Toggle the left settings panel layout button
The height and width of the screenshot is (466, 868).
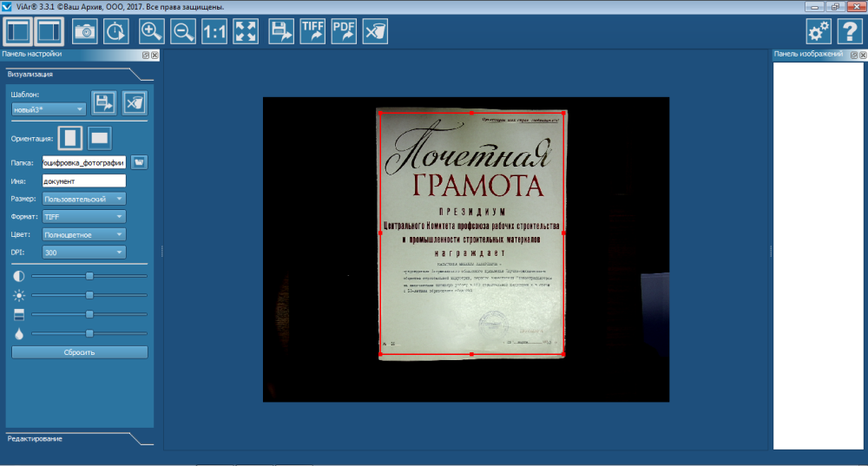tap(17, 31)
